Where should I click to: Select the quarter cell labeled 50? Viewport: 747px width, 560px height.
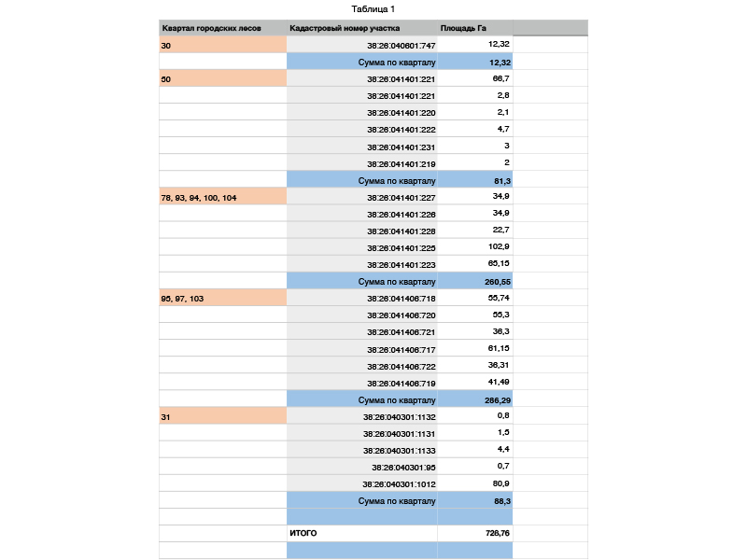pyautogui.click(x=223, y=78)
